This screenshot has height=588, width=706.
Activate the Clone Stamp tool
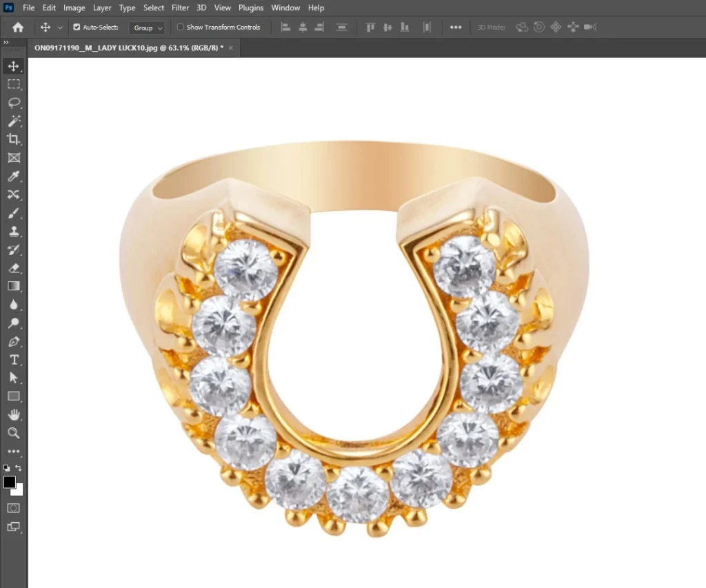[13, 232]
